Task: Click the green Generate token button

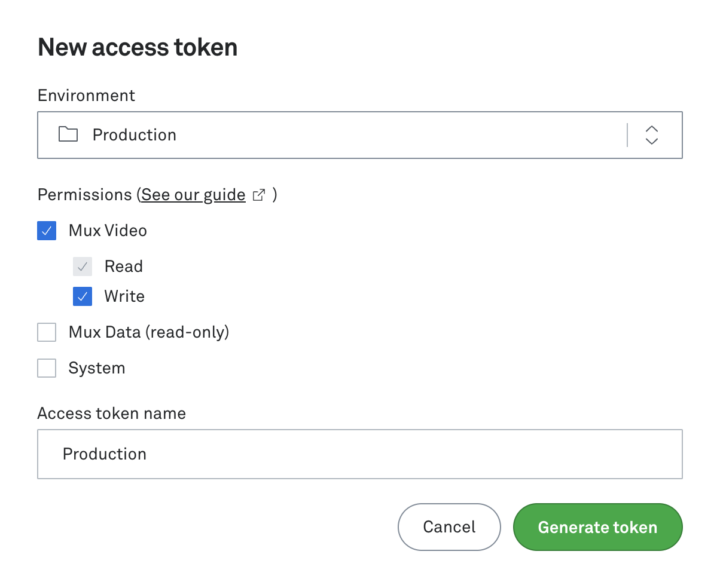Action: [x=597, y=527]
